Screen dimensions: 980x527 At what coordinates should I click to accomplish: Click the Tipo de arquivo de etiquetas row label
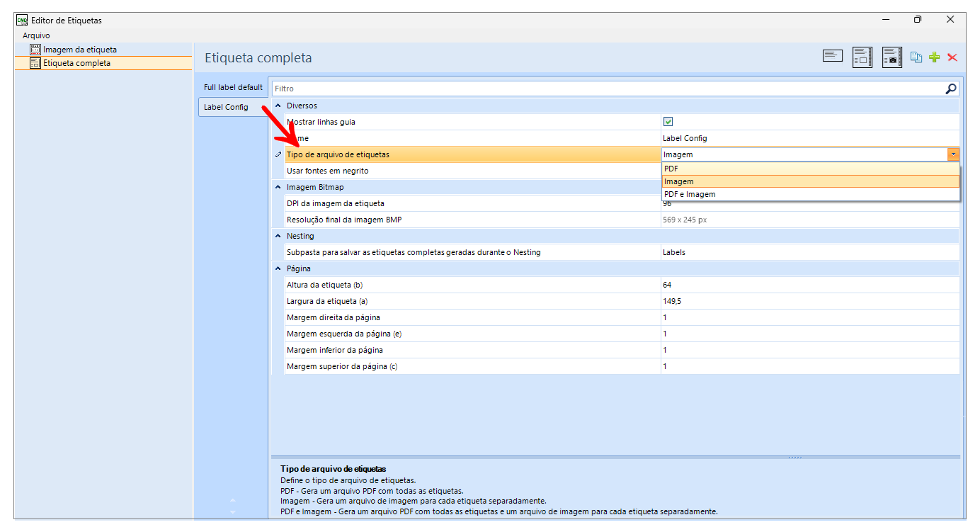pos(338,154)
